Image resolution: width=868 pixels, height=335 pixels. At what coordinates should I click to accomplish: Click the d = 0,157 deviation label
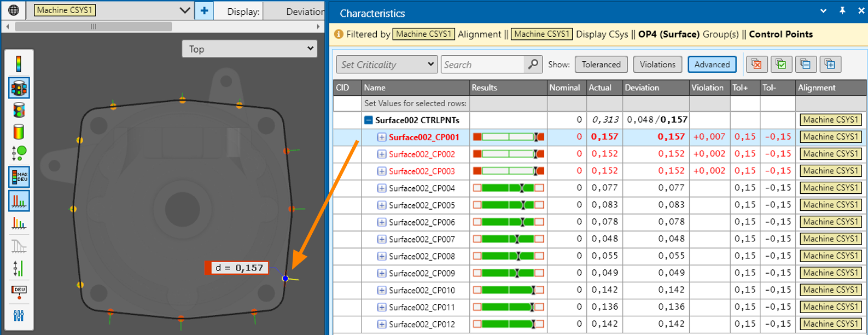(236, 268)
